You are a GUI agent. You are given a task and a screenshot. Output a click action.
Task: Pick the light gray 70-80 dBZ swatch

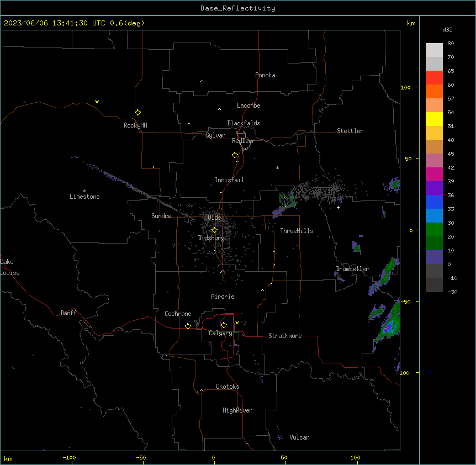click(434, 50)
